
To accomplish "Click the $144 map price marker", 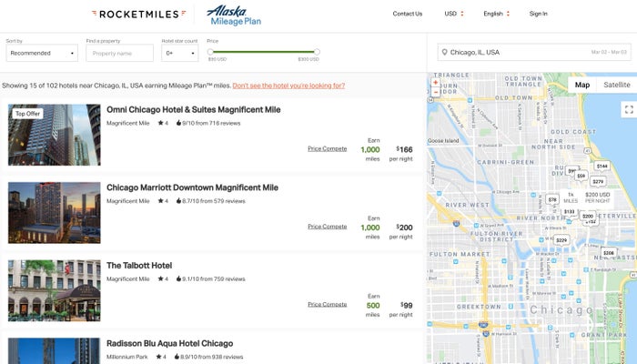I will 602,166.
